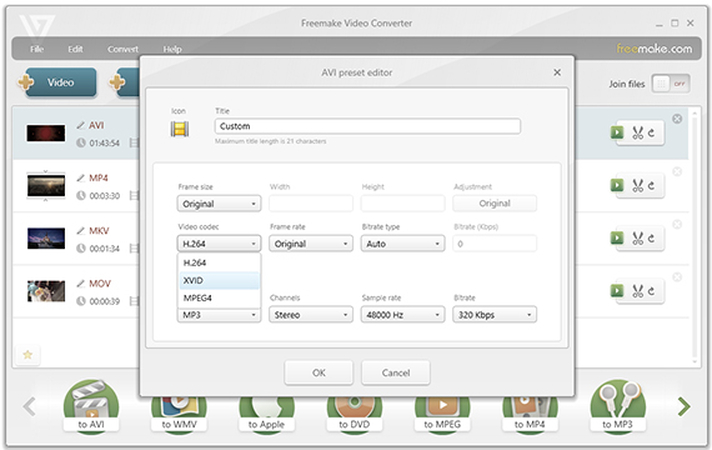Select the MKV file thumbnail

click(x=46, y=238)
